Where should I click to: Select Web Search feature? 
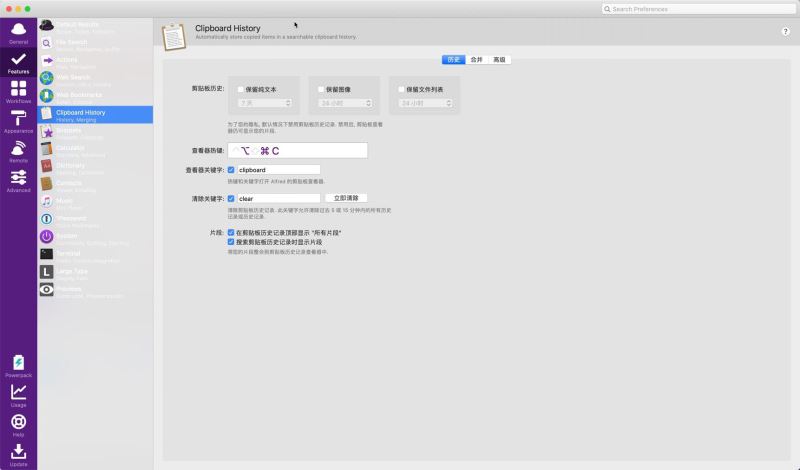[x=95, y=80]
